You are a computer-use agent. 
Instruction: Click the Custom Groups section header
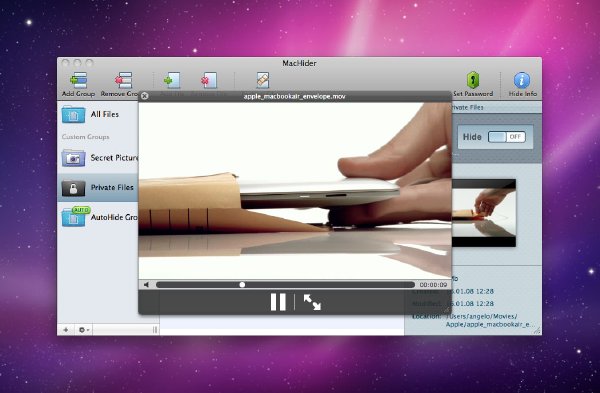click(85, 137)
